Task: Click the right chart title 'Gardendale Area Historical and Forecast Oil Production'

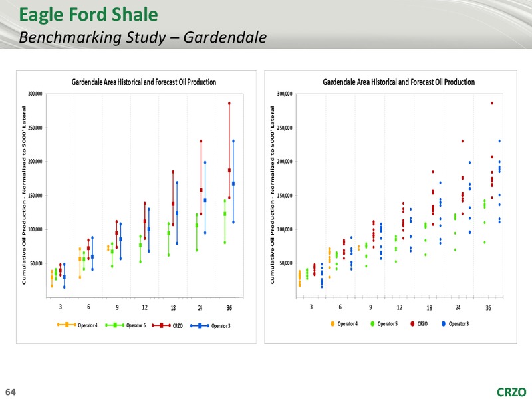Action: [398, 82]
